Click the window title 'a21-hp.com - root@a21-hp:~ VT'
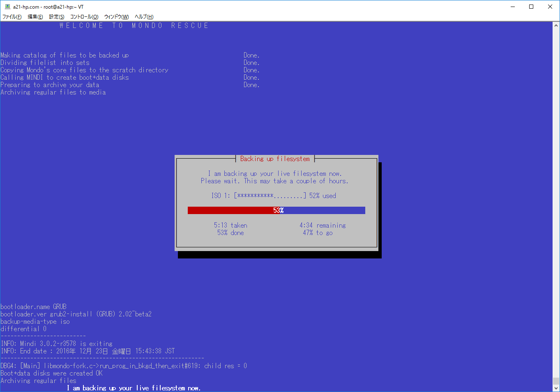This screenshot has width=560, height=392. coord(48,7)
